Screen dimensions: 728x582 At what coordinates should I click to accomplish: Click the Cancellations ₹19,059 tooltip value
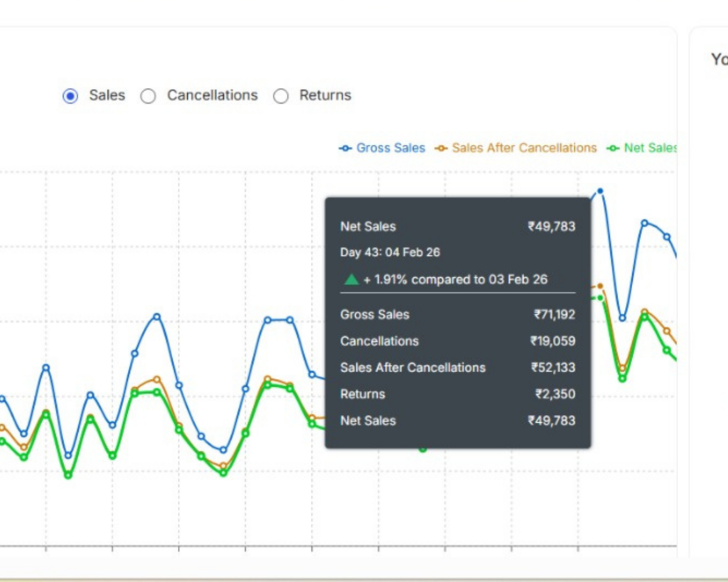coord(552,341)
